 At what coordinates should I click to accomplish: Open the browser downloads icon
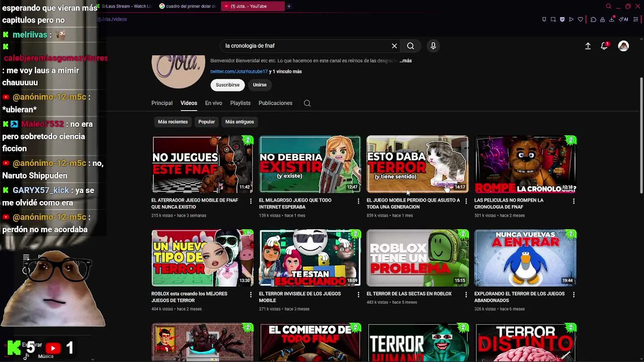click(612, 20)
